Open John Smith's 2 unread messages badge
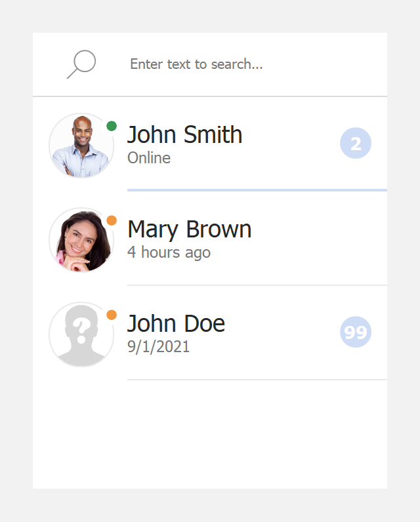 point(356,144)
